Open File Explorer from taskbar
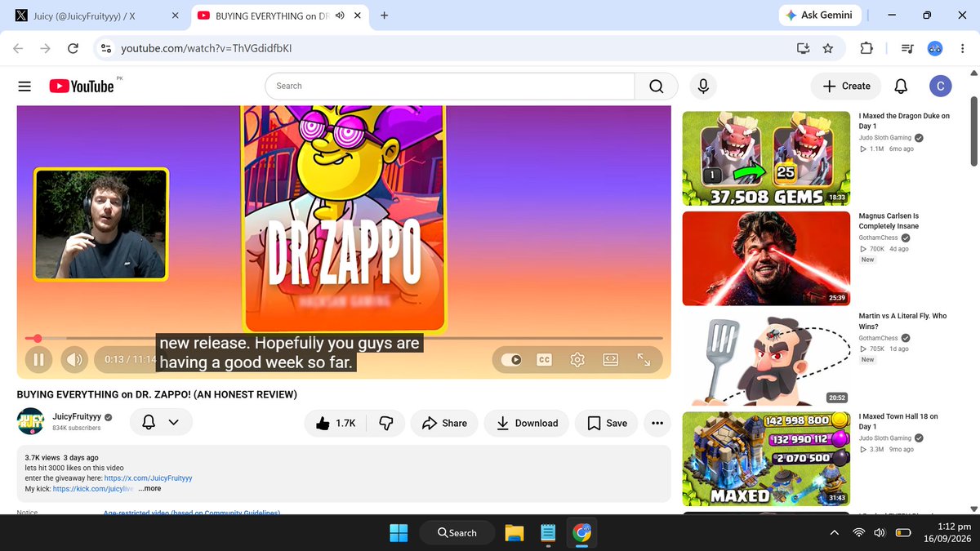The width and height of the screenshot is (980, 551). pos(514,533)
